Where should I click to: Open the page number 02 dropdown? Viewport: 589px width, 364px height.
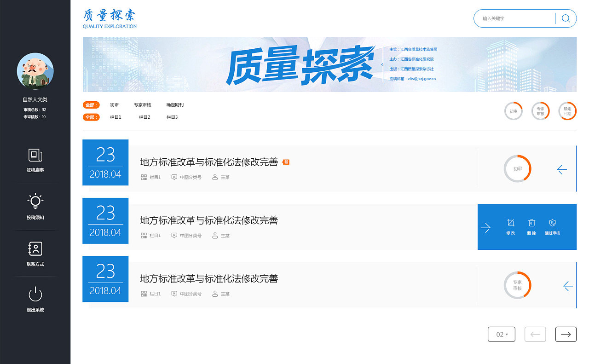[502, 334]
